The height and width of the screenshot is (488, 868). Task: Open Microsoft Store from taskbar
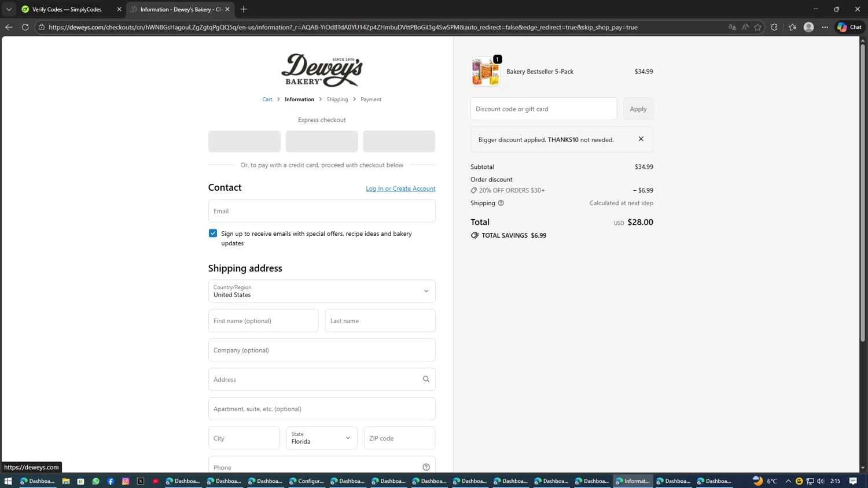coord(81,481)
